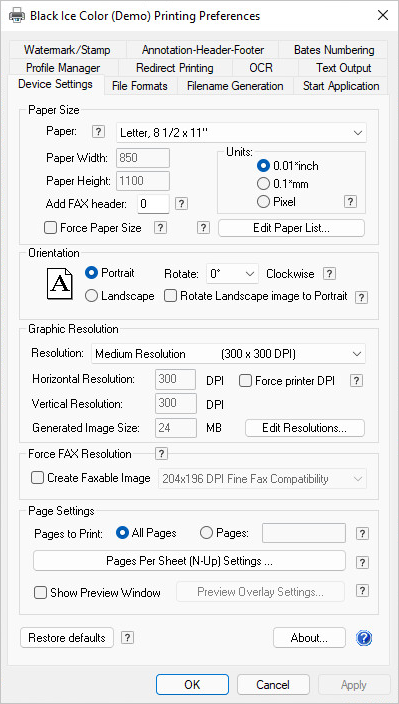The width and height of the screenshot is (399, 704).
Task: Click the Cancel button
Action: point(273,685)
